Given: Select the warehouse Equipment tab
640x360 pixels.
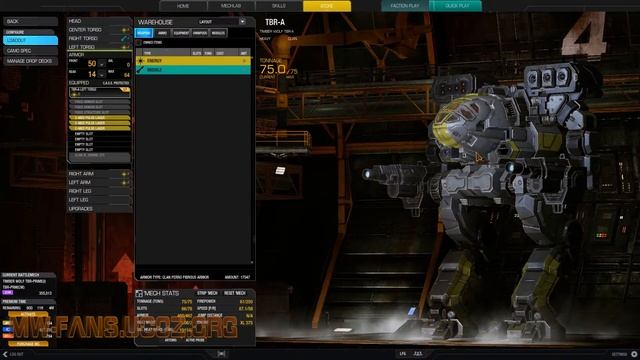Looking at the screenshot, I should pyautogui.click(x=181, y=33).
